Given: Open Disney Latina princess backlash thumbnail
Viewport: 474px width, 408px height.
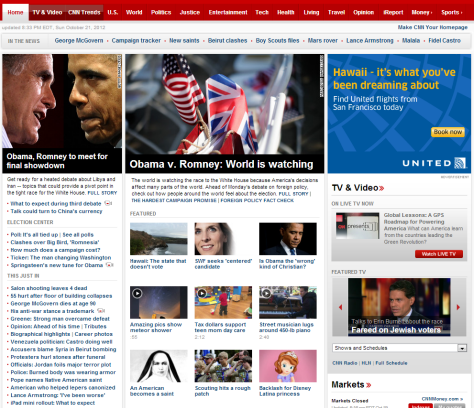Looking at the screenshot, I should 288,366.
